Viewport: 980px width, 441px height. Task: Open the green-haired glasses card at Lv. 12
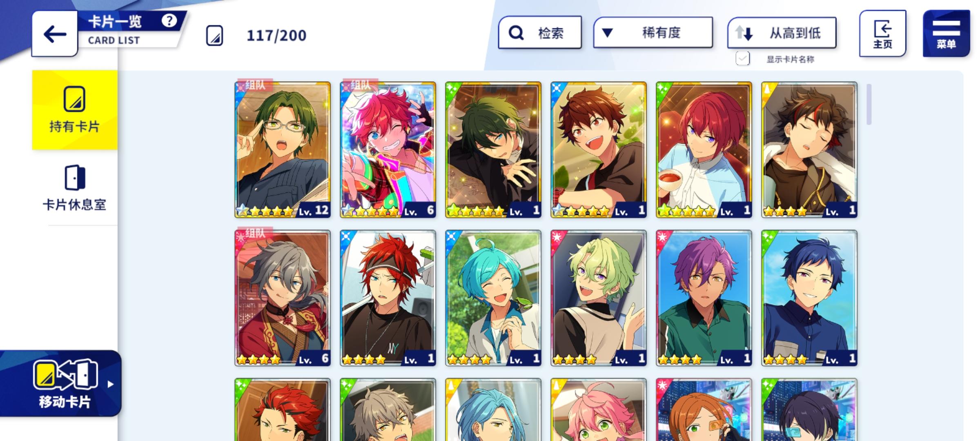click(283, 150)
